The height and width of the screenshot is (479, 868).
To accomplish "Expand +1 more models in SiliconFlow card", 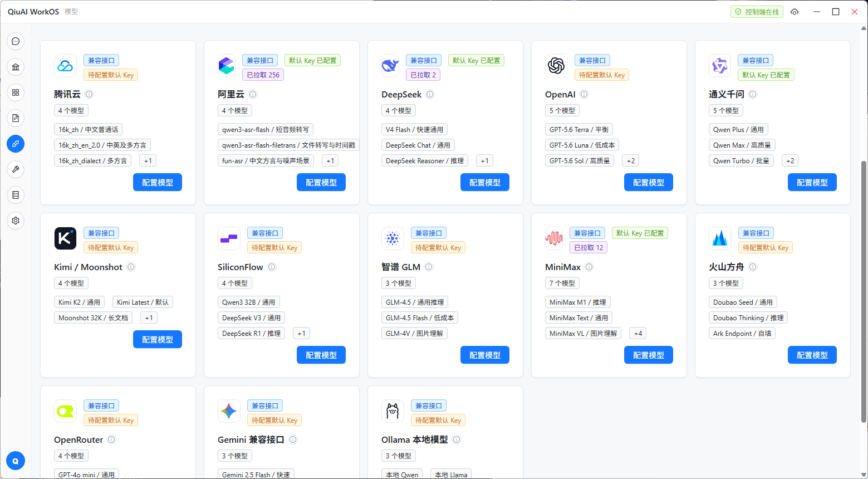I will point(301,333).
